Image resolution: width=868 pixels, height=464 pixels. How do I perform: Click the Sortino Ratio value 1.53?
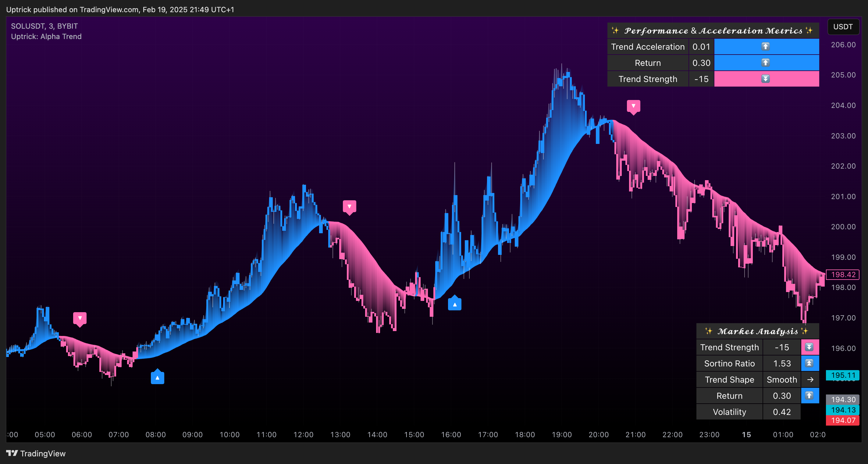coord(782,363)
